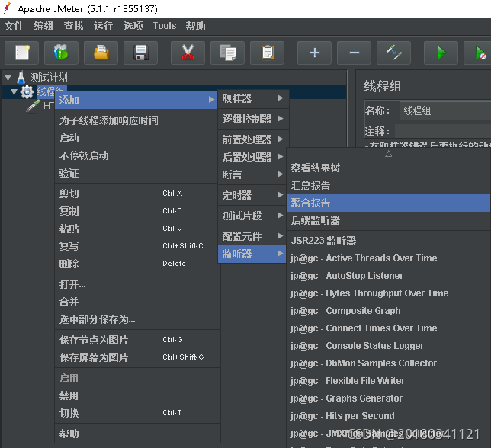Screen dimensions: 491x448
Task: Open the 帮助 menu in menu bar
Action: point(195,26)
